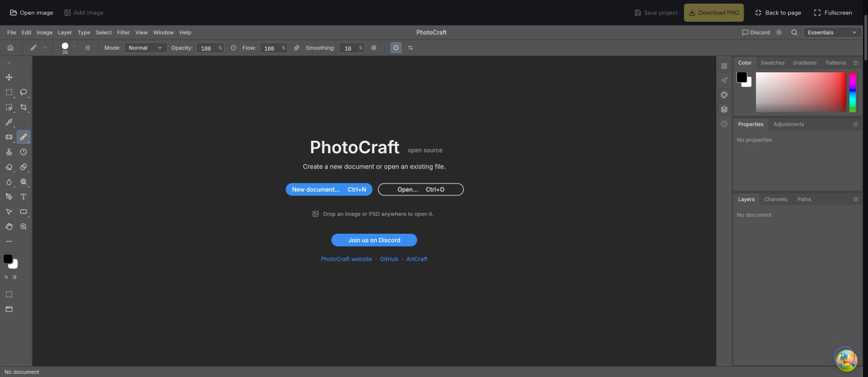Select the Hand tool
This screenshot has height=377, width=868.
click(x=9, y=226)
